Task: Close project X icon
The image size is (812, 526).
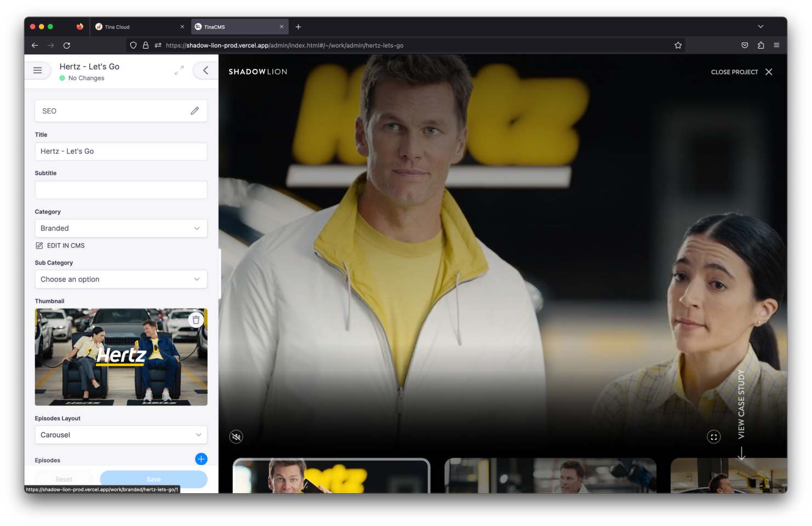Action: click(769, 72)
